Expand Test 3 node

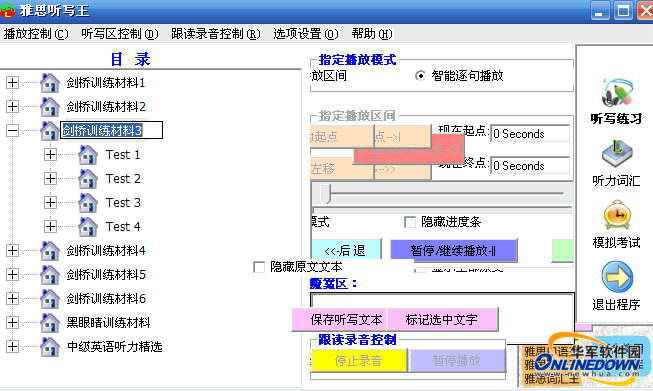[x=50, y=203]
